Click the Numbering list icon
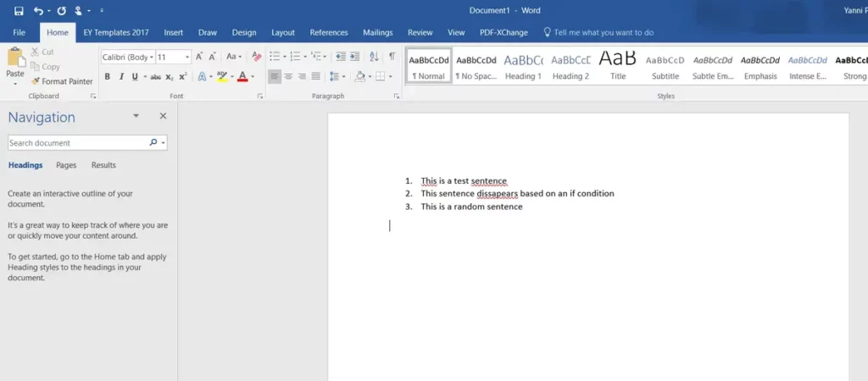The height and width of the screenshot is (381, 868). pos(295,57)
